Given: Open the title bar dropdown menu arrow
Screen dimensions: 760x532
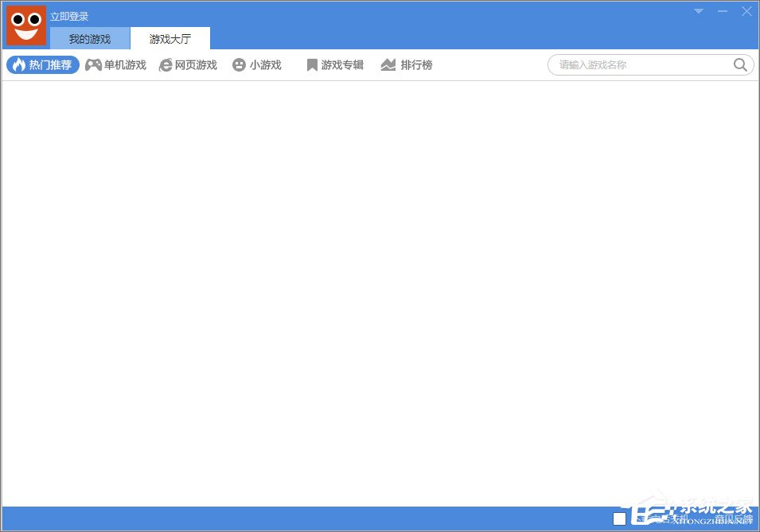Looking at the screenshot, I should (699, 11).
